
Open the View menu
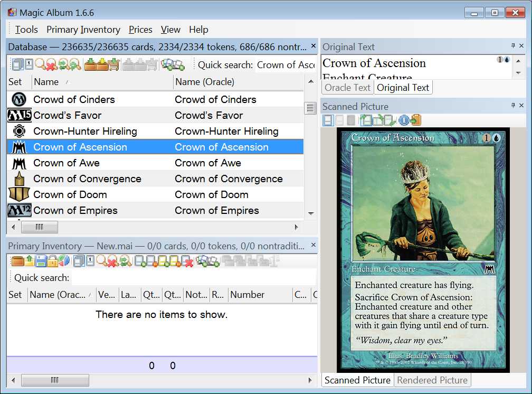coord(170,30)
